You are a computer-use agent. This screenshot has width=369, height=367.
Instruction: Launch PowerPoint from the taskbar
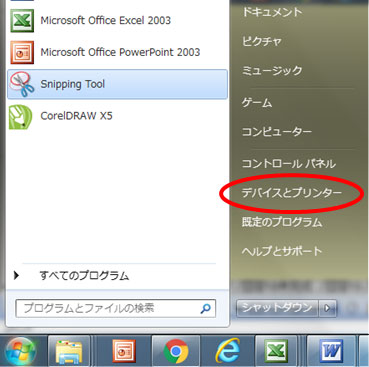pyautogui.click(x=124, y=351)
